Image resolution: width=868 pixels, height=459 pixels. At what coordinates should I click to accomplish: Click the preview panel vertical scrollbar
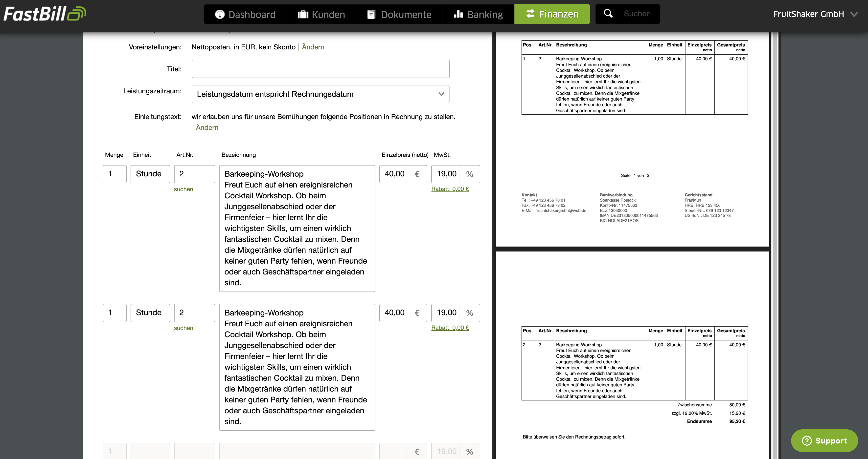click(775, 245)
